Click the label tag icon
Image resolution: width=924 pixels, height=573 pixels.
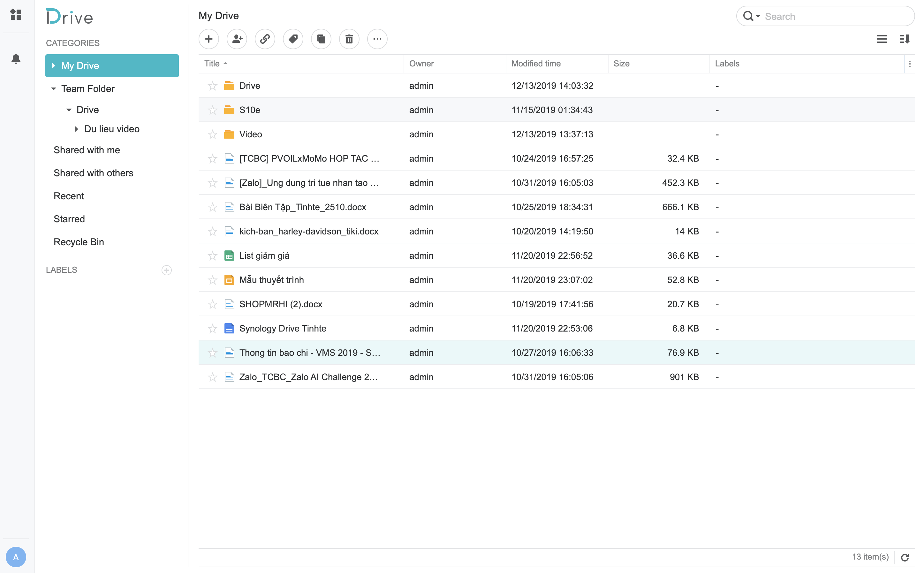tap(293, 39)
